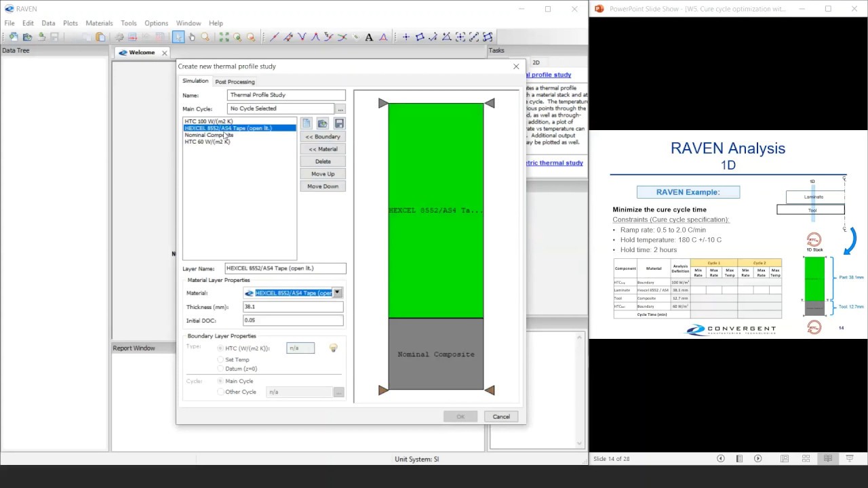Click the open folder icon in RAVEN toolbar

27,37
